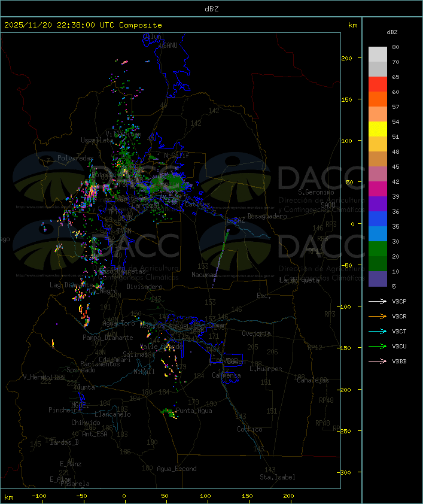
Task: Click the 'N_Calif' map label
Action: tap(176, 156)
